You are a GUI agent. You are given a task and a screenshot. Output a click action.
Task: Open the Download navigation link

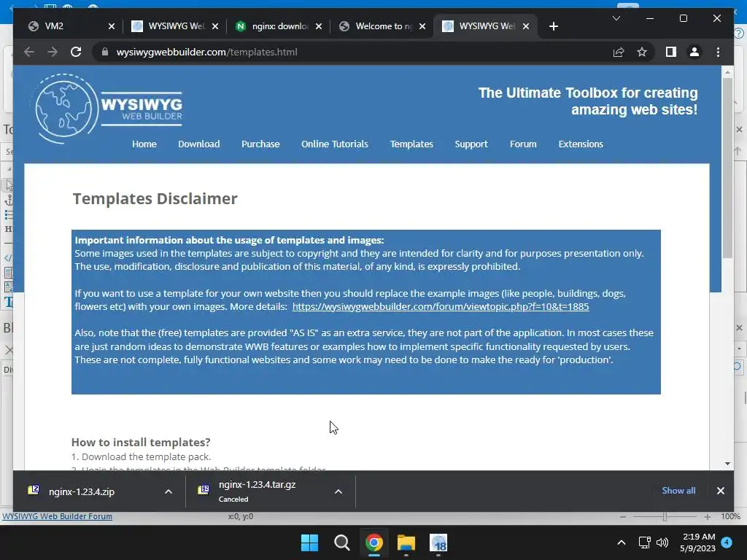tap(198, 144)
